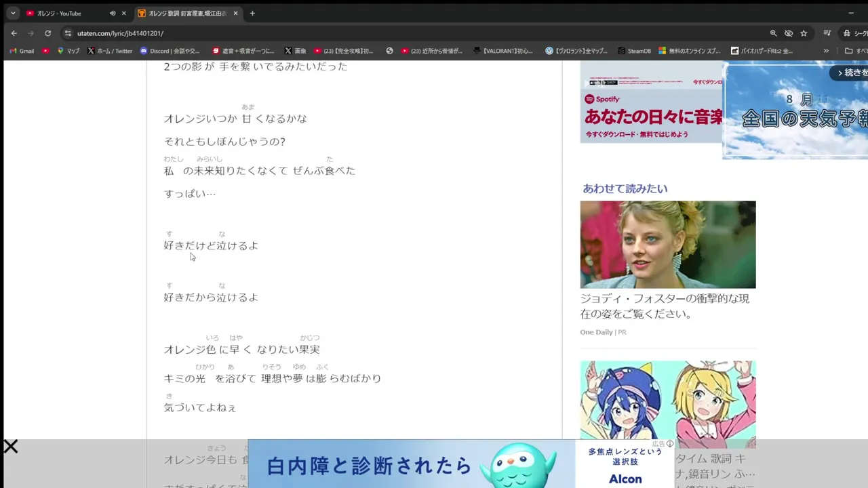Viewport: 868px width, 488px height.
Task: Open the YouTube icon bookmark after Gmail
Action: (x=45, y=51)
